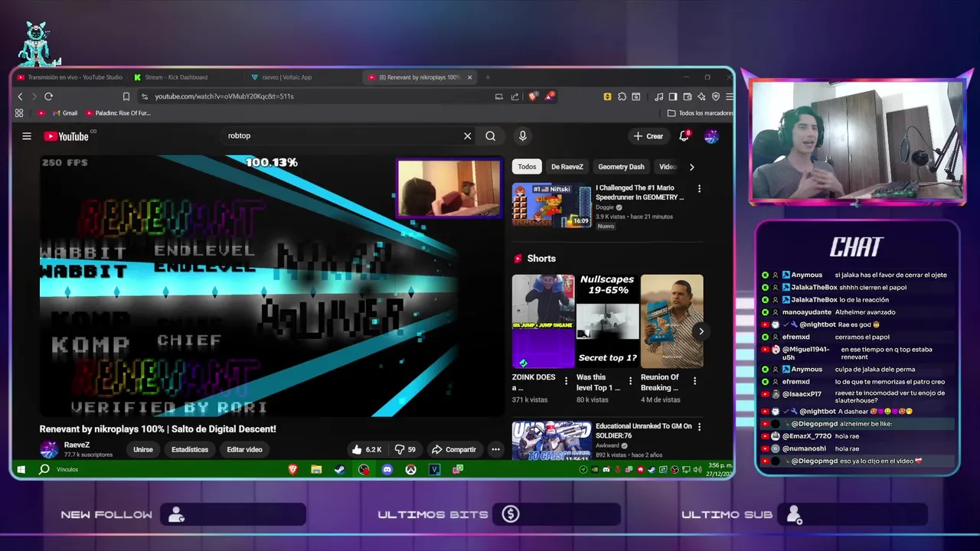Open a new browser tab
Viewport: 980px width, 551px height.
(x=488, y=77)
